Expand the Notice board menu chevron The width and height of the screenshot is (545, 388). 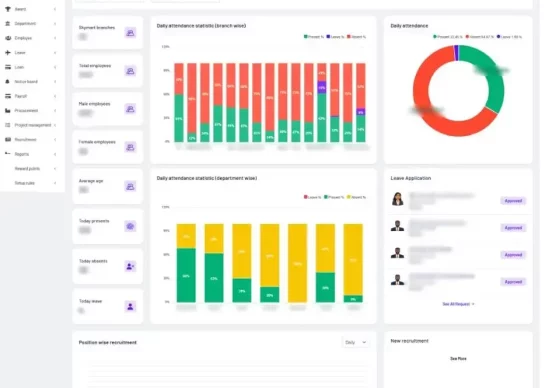pos(55,81)
